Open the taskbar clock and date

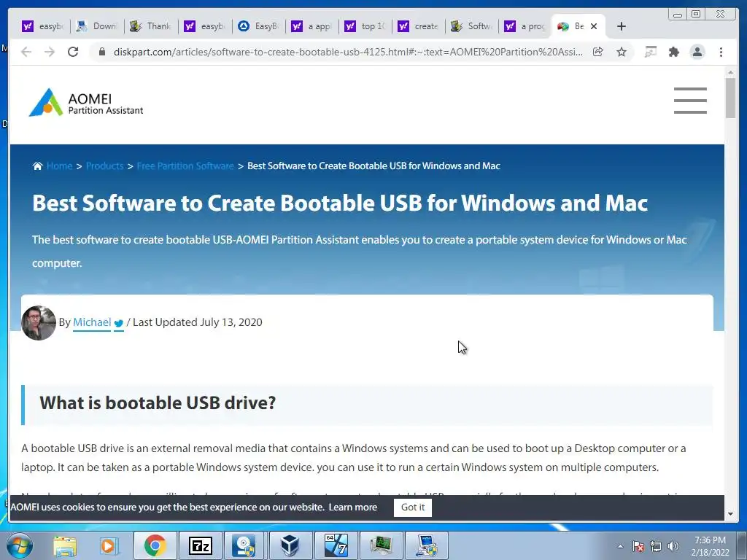click(x=710, y=546)
